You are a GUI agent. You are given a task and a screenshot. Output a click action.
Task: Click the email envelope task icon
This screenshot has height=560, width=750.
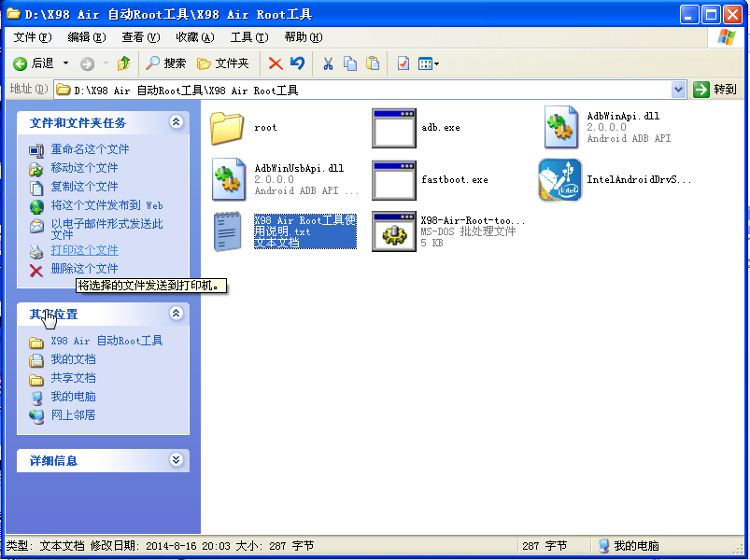coord(36,226)
